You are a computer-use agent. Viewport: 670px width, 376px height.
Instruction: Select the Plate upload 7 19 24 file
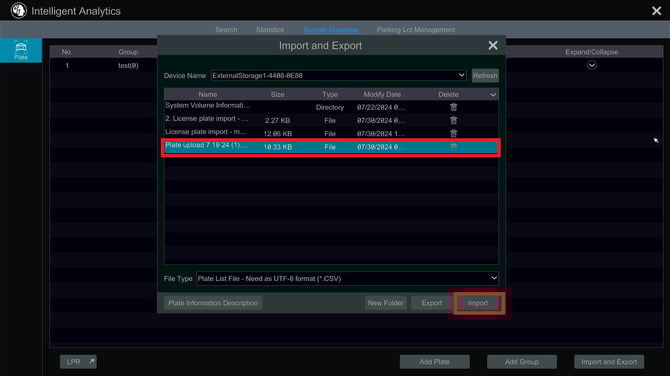point(331,147)
